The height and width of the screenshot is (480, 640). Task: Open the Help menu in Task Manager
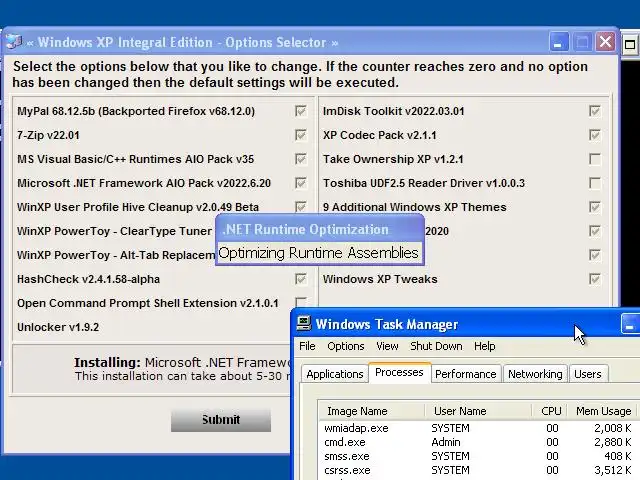click(x=484, y=346)
